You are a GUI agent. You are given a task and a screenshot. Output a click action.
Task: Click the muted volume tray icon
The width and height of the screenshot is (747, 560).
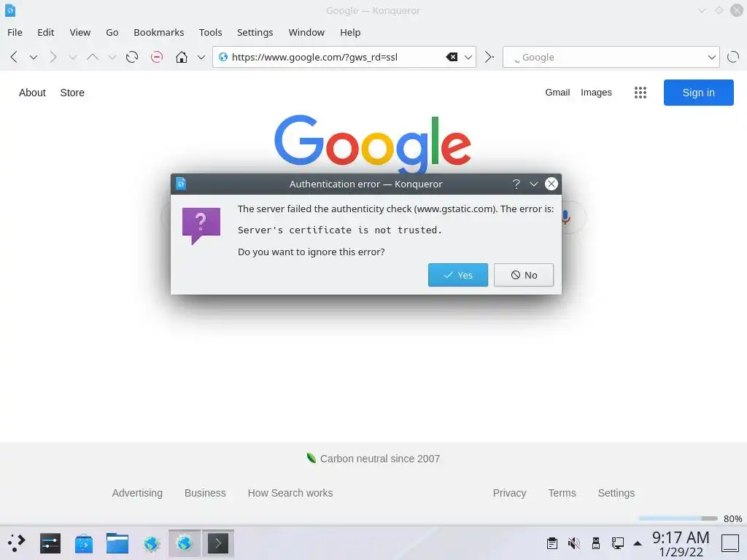(x=574, y=543)
